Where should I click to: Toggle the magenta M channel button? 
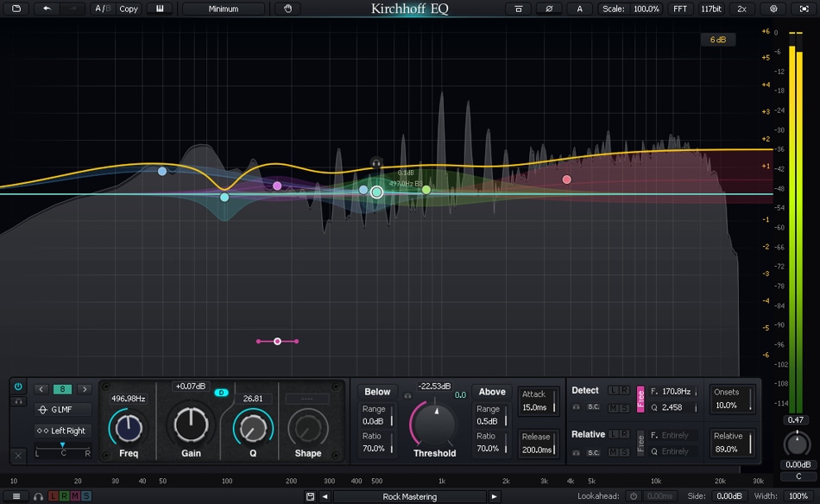point(75,496)
